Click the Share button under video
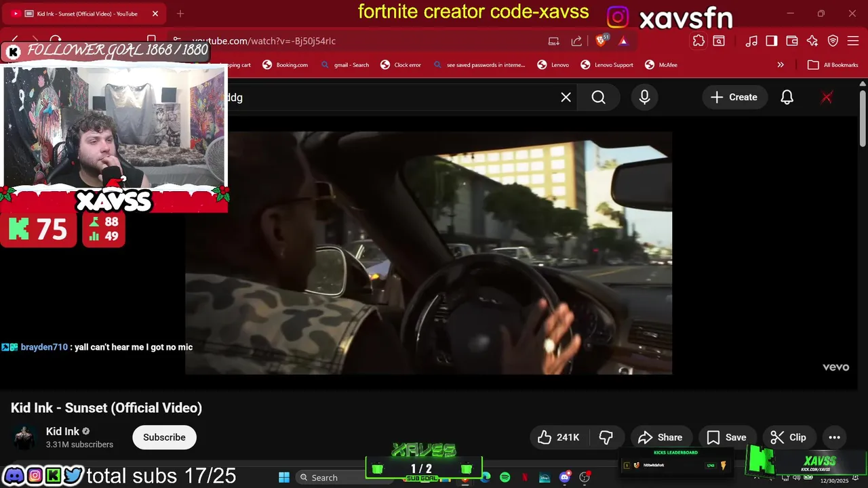The image size is (868, 488). (x=660, y=438)
